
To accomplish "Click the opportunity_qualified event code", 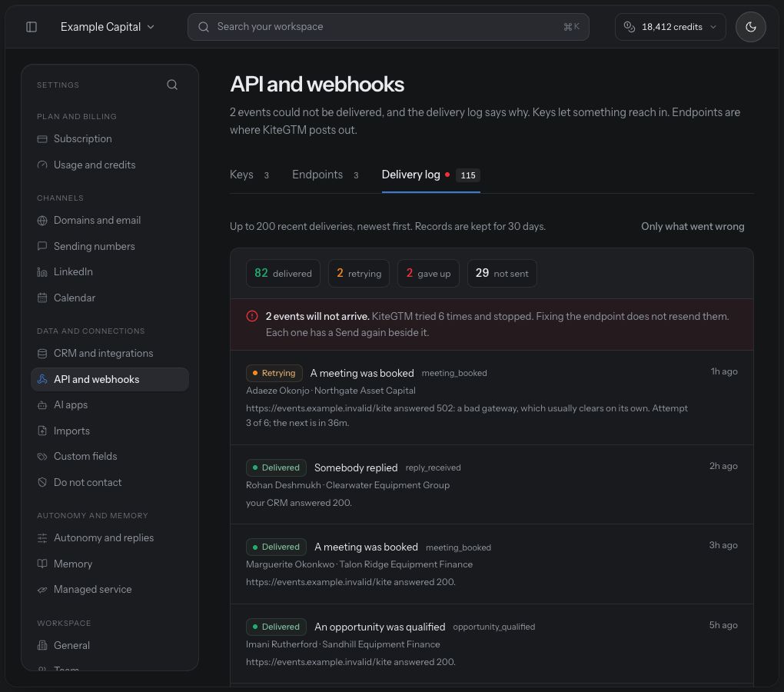I will pyautogui.click(x=494, y=627).
